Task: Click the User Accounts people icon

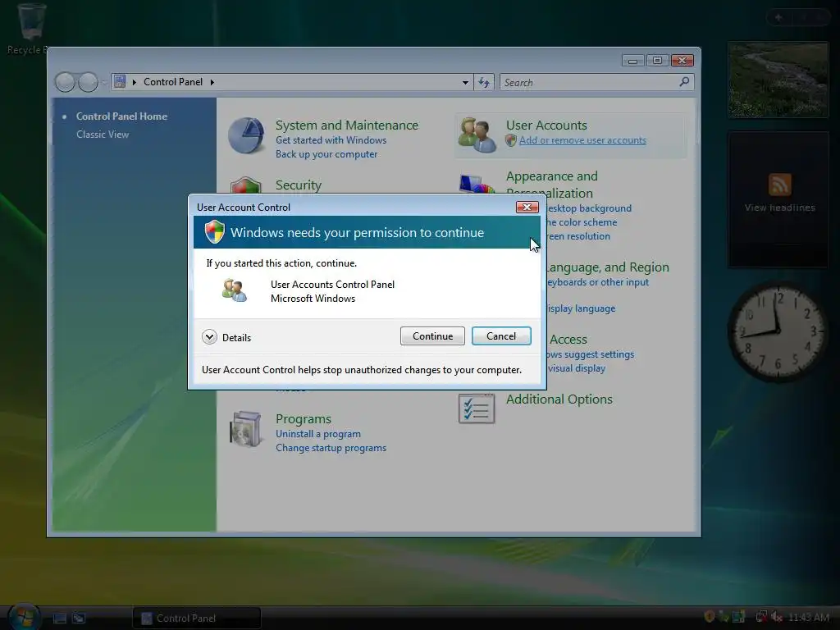Action: (477, 135)
